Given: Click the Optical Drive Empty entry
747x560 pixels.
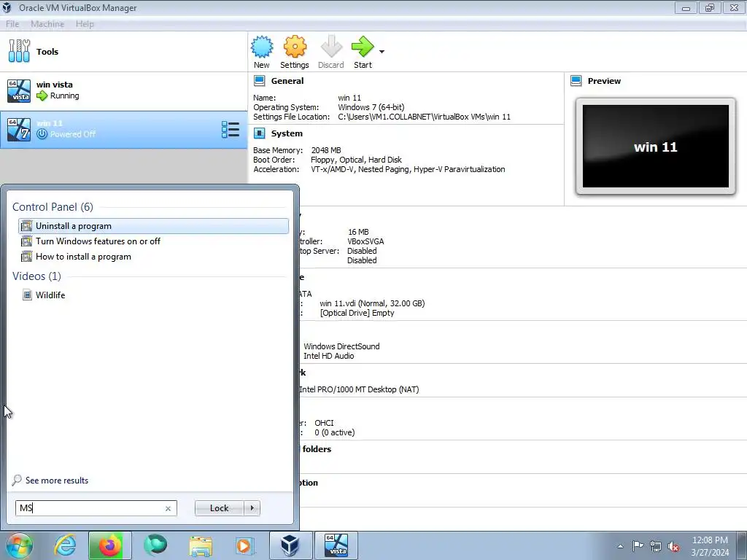Looking at the screenshot, I should point(357,313).
